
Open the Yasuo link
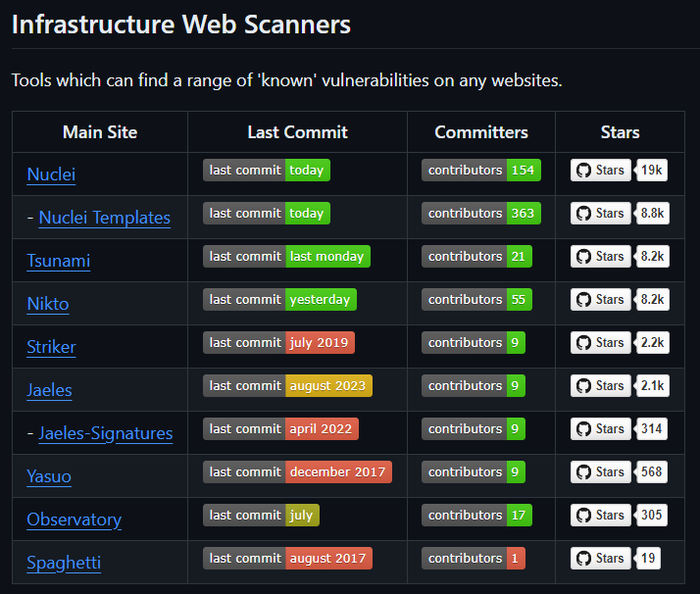tap(49, 476)
